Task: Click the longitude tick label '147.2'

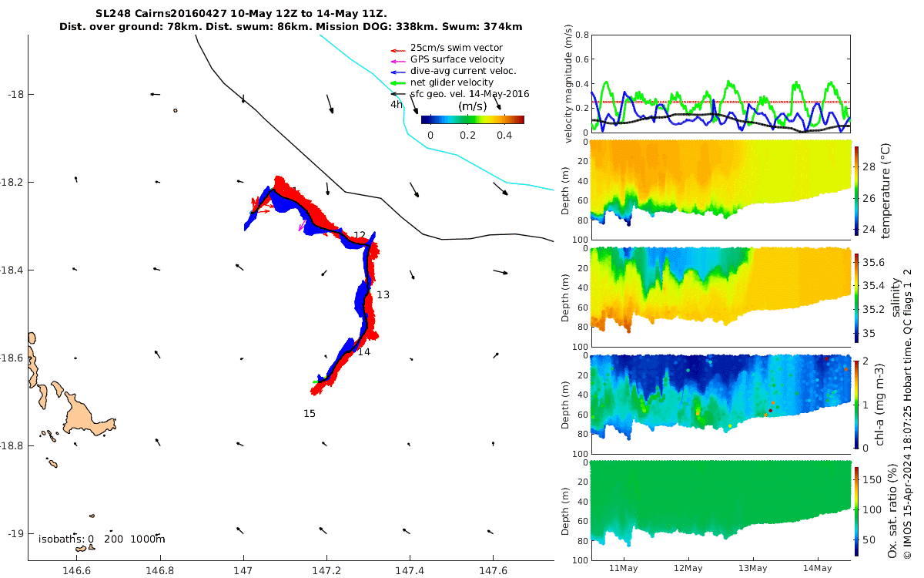Action: [326, 571]
